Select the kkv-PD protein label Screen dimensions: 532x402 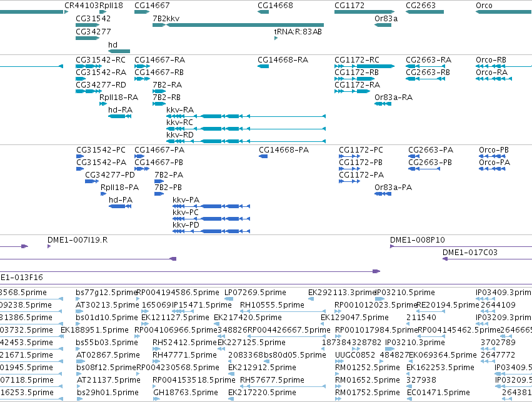[186, 225]
